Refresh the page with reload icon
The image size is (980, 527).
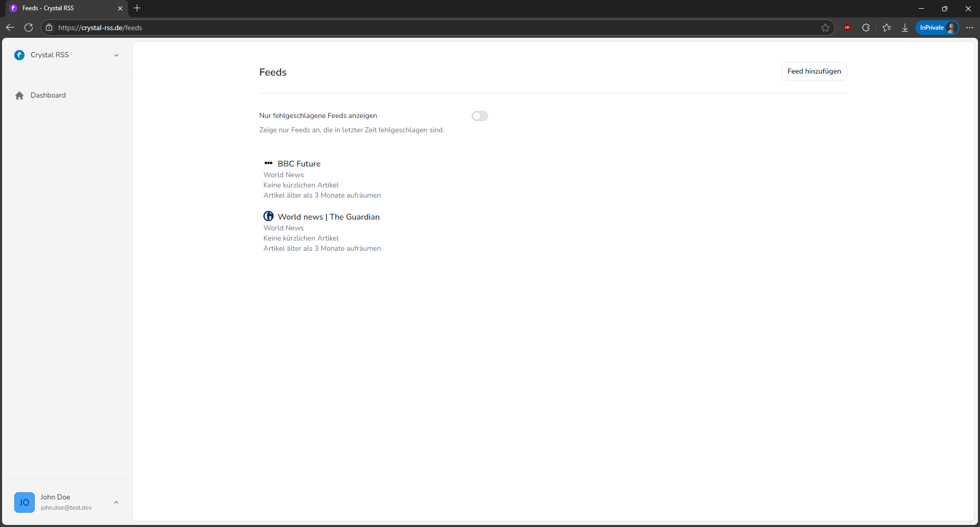(29, 28)
